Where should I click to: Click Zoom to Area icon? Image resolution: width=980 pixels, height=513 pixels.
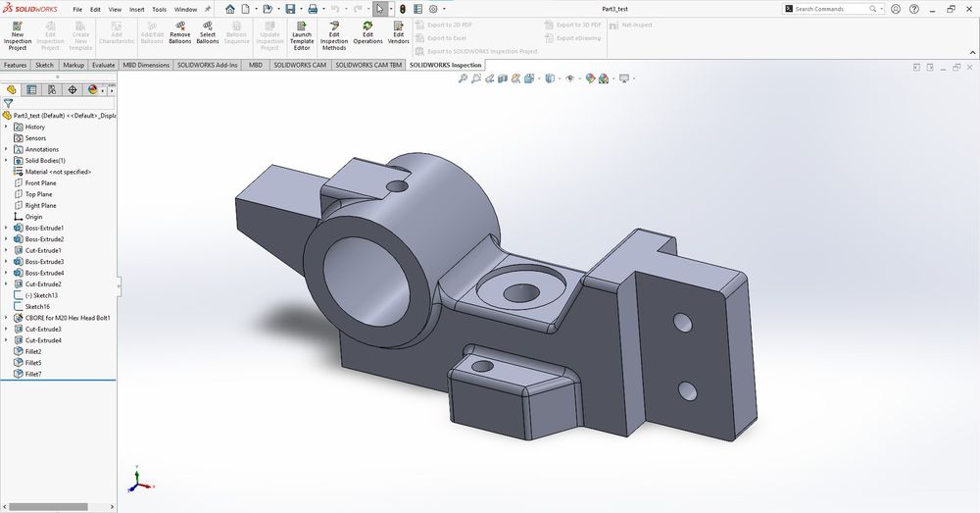coord(476,78)
